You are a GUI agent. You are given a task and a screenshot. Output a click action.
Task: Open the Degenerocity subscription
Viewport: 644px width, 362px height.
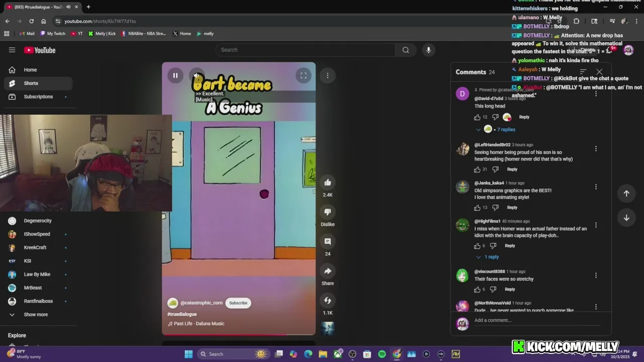[38, 221]
